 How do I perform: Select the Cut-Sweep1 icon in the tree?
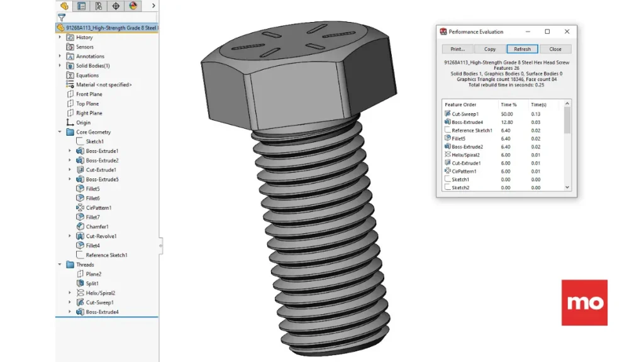point(80,302)
